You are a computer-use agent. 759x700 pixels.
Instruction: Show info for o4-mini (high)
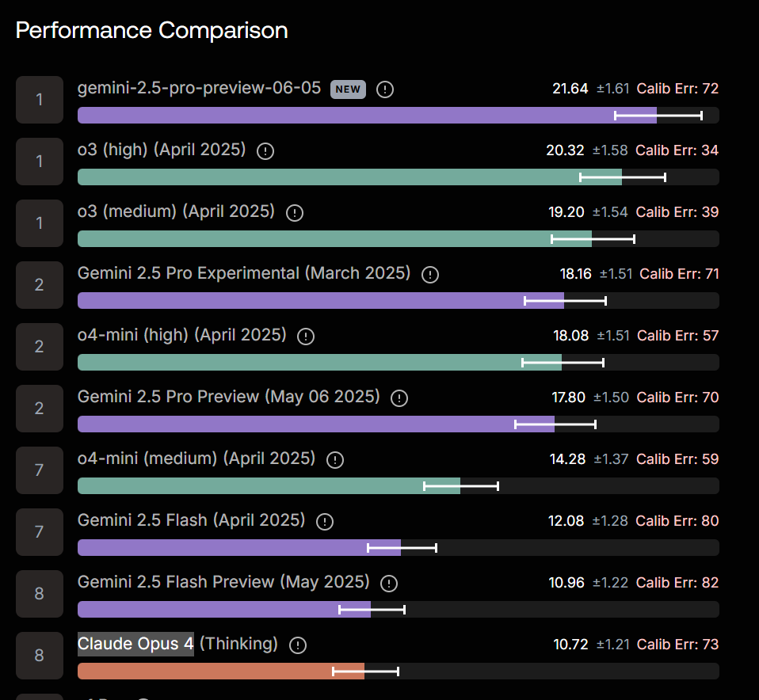306,337
